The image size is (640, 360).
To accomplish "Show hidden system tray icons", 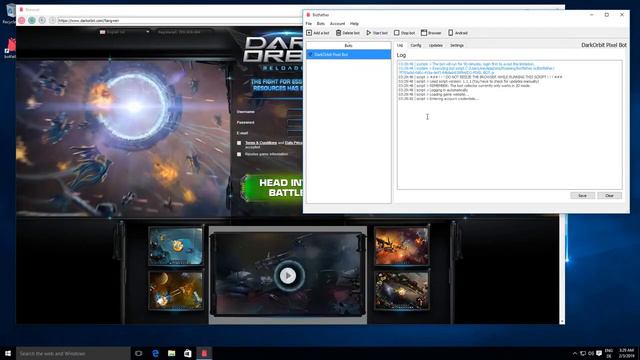I will (575, 353).
